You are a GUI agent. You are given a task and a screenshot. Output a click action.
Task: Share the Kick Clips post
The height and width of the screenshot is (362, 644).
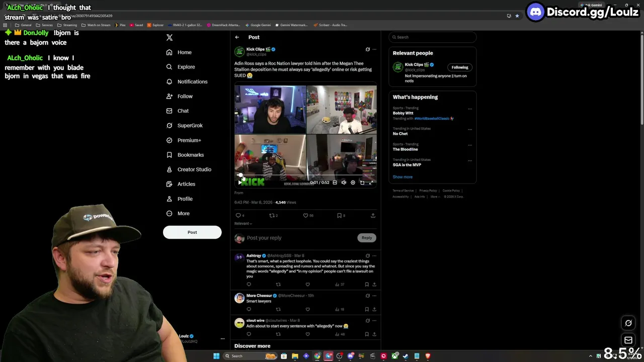pyautogui.click(x=373, y=215)
